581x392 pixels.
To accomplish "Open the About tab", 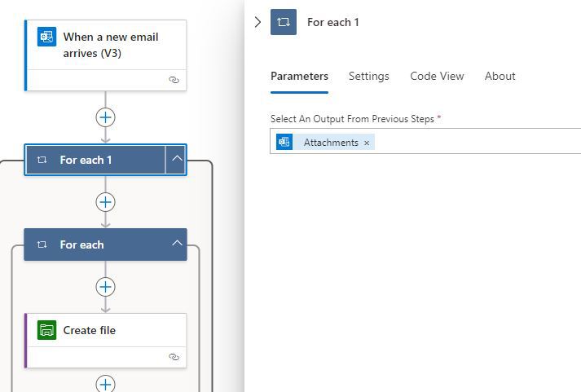I will (x=500, y=76).
